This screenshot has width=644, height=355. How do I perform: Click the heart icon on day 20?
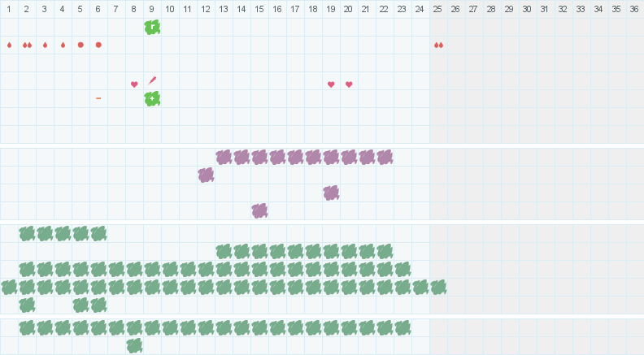(349, 84)
